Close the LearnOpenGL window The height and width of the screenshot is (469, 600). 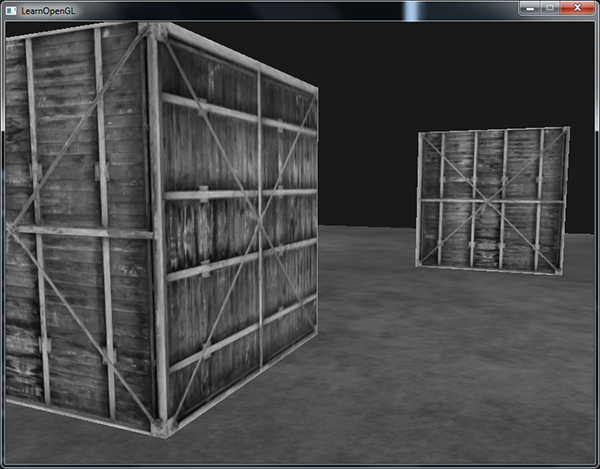point(575,8)
